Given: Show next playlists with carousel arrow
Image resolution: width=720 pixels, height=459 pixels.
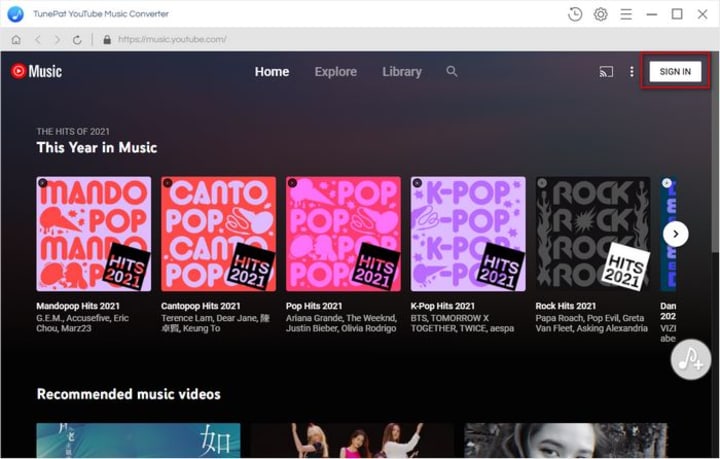Looking at the screenshot, I should point(675,234).
